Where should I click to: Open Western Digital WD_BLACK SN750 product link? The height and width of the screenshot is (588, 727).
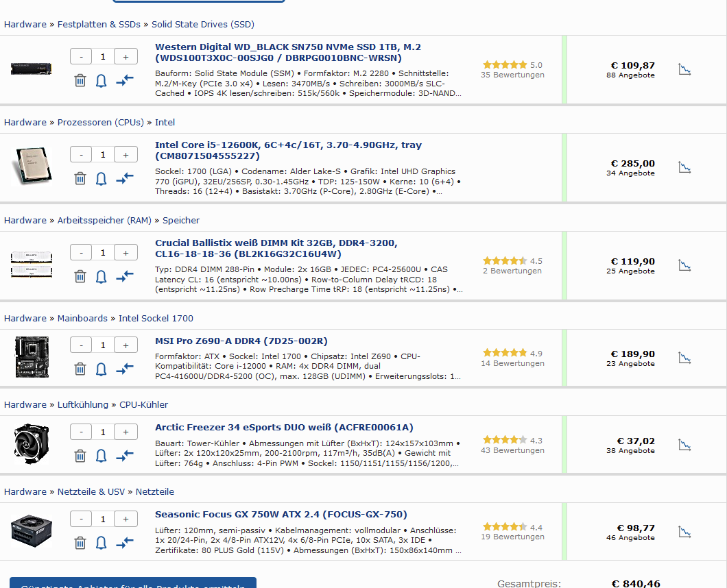[288, 52]
